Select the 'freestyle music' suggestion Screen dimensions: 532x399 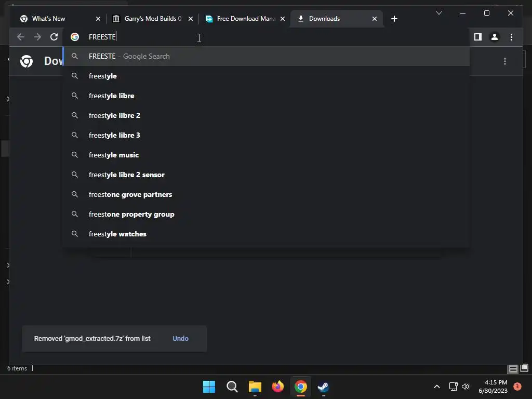pos(267,155)
